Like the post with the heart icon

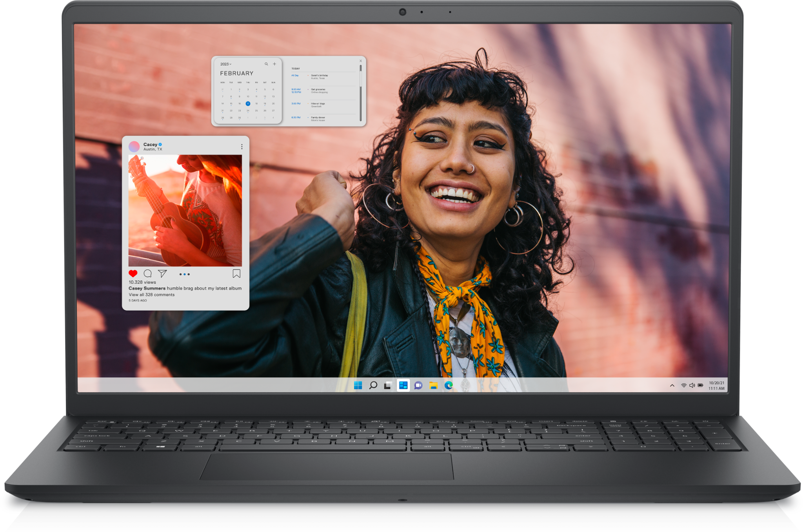tap(133, 273)
